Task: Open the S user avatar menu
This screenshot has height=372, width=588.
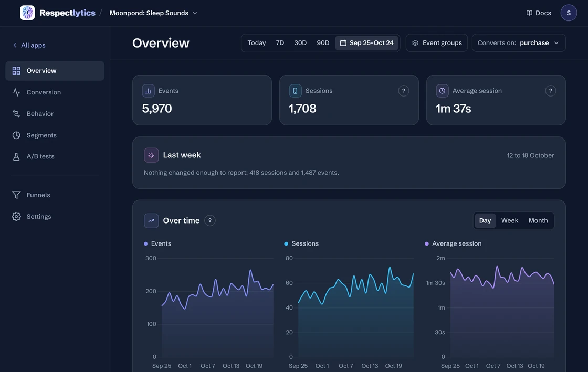Action: coord(569,13)
